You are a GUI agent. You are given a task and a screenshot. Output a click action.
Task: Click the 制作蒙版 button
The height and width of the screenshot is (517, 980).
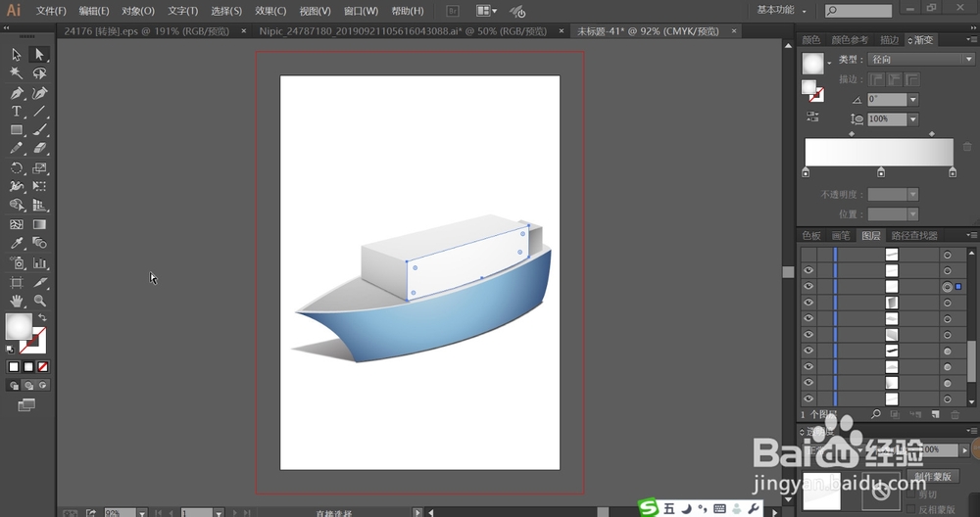[x=933, y=477]
